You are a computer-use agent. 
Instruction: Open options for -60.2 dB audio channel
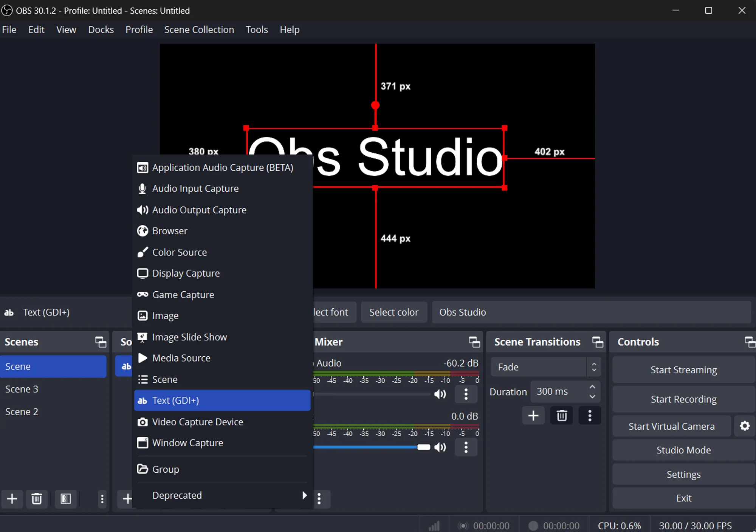point(466,394)
